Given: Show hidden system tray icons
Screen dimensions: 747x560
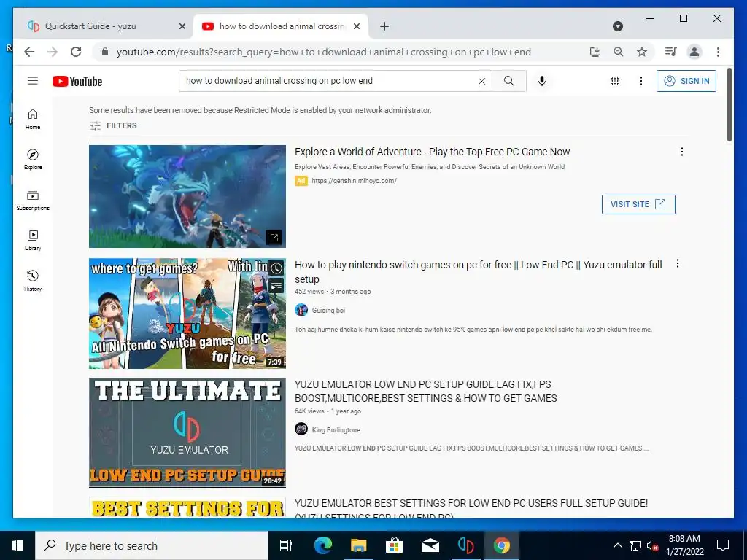Looking at the screenshot, I should point(617,545).
